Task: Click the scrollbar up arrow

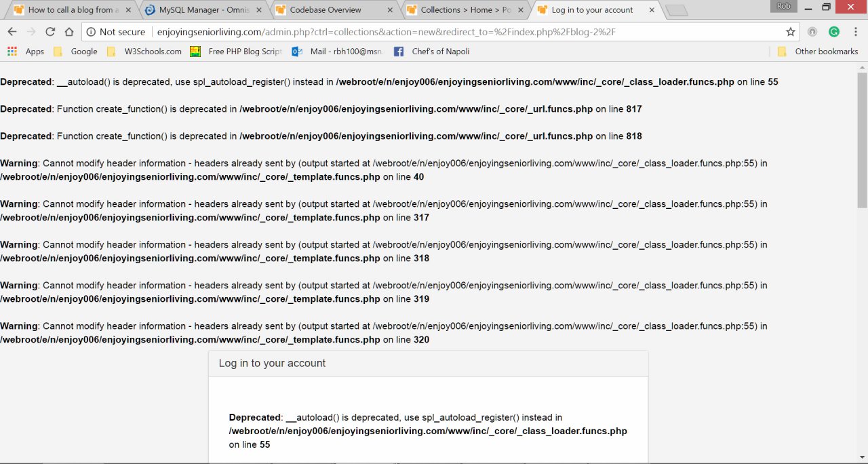Action: [x=863, y=67]
